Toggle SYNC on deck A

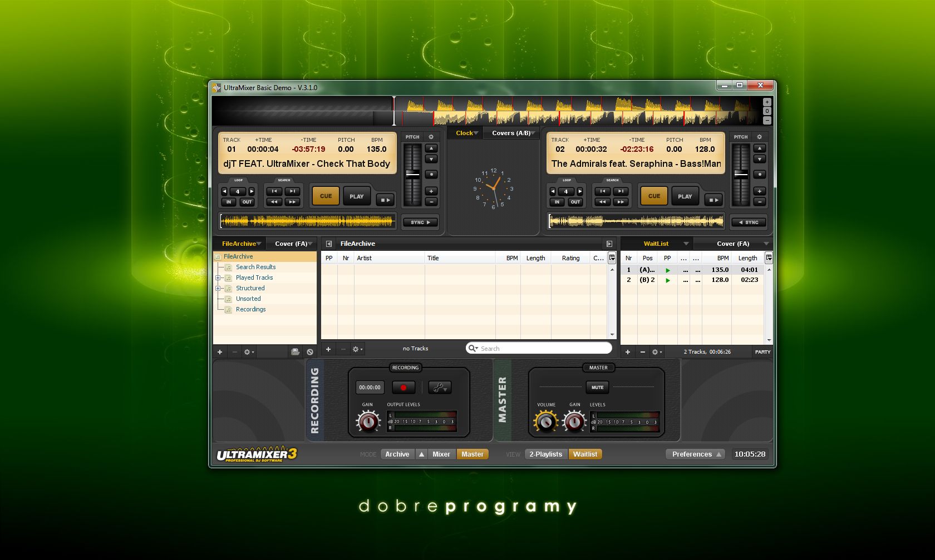(x=420, y=222)
